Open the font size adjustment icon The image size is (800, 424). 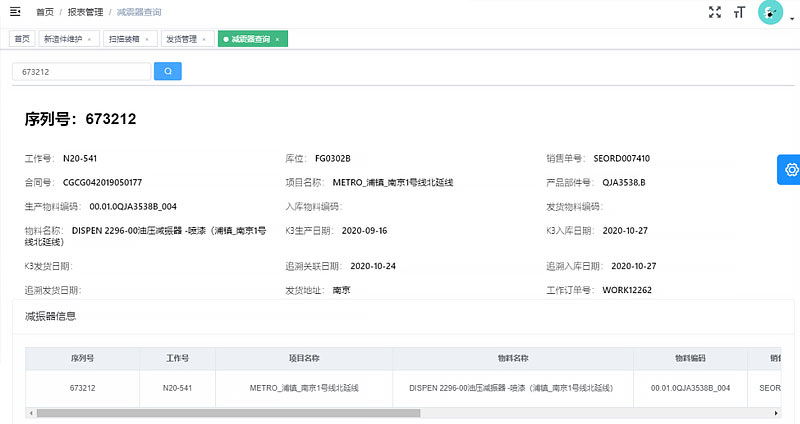coord(740,12)
